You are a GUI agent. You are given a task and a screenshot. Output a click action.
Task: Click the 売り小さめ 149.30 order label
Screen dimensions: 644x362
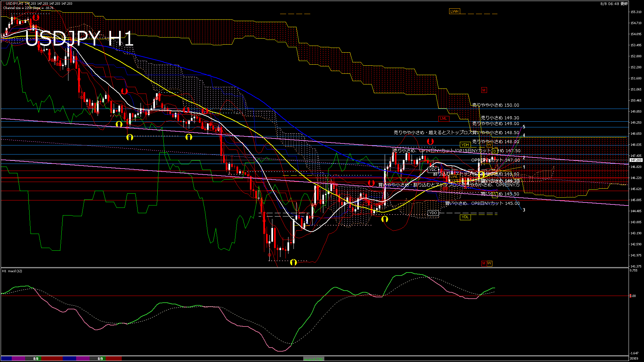point(500,118)
